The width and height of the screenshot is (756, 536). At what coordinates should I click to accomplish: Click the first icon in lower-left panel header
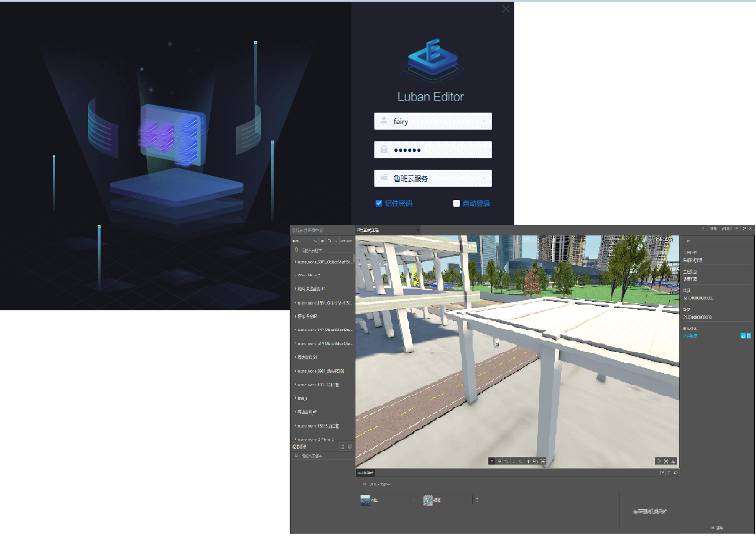(342, 446)
